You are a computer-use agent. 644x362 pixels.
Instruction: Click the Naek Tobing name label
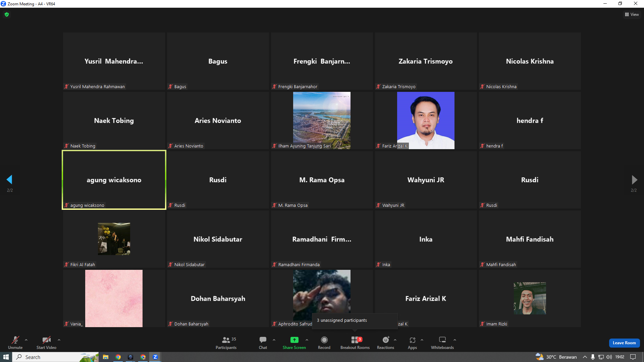pos(83,146)
